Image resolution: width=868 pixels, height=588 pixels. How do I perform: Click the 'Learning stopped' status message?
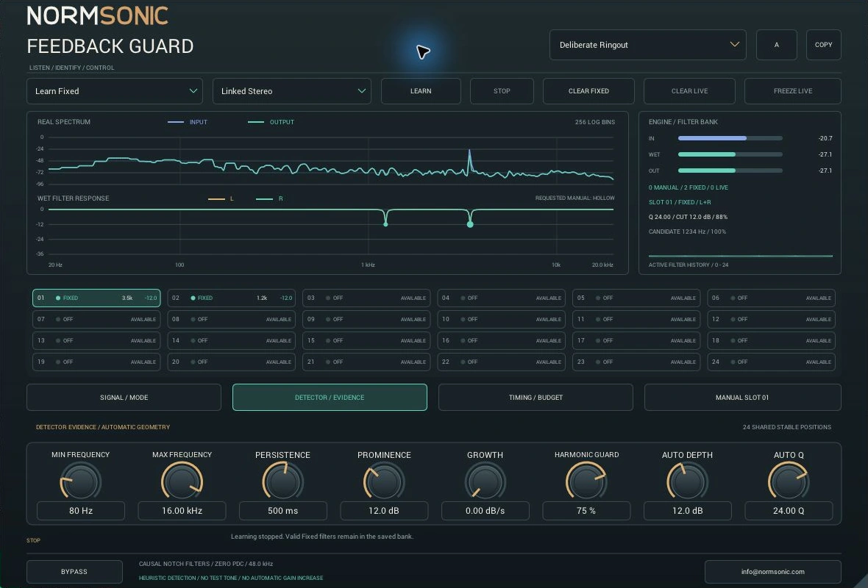coord(322,537)
